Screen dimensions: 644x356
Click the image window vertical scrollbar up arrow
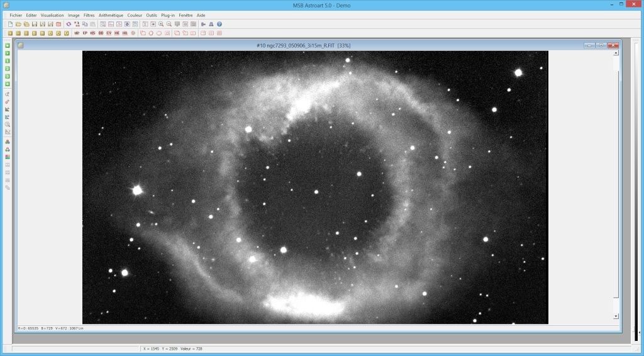[x=616, y=53]
